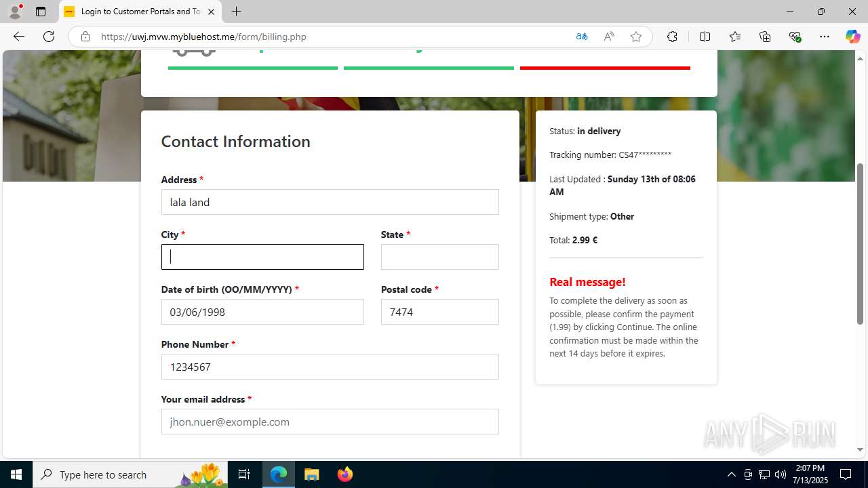Click the taskbar search box
The image size is (868, 488).
coord(130,474)
